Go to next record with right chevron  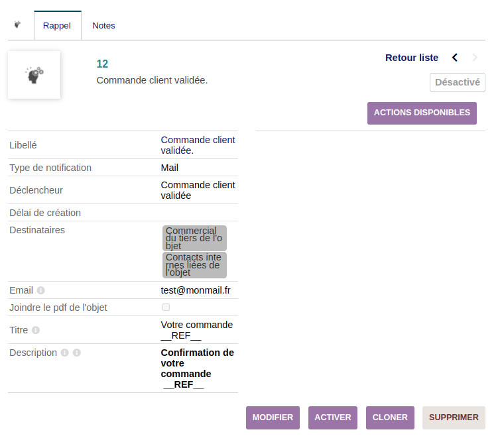475,58
